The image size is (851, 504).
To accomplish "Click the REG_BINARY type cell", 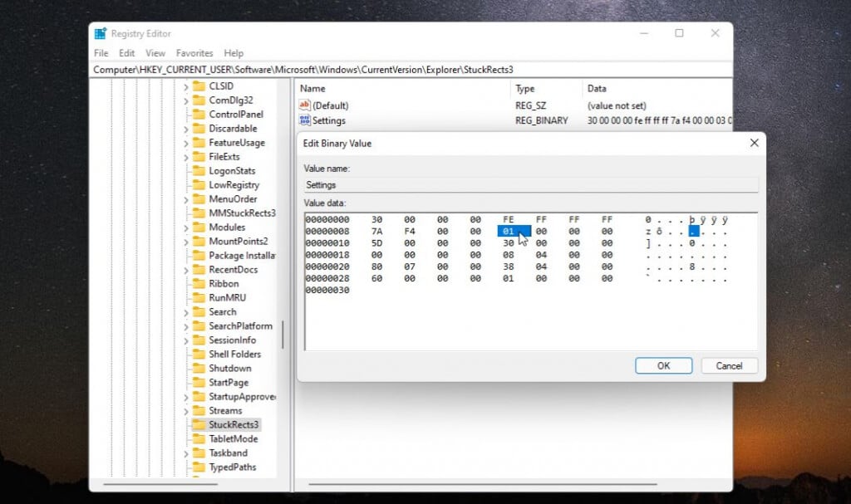I will (x=541, y=120).
